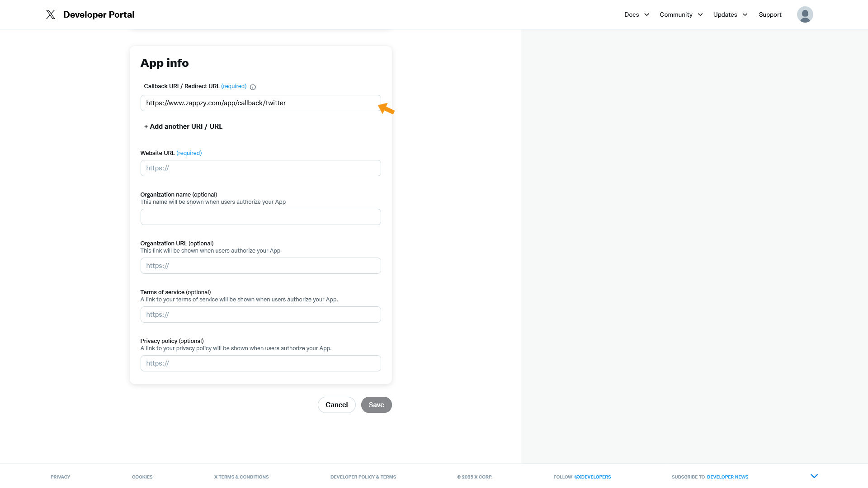Expand the footer chevron arrow
868x488 pixels.
(x=814, y=476)
